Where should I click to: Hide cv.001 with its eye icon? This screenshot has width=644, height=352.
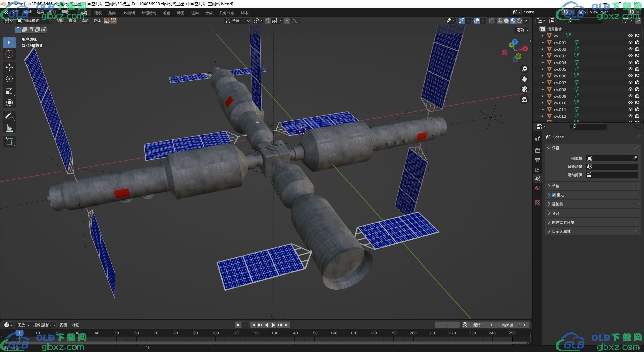(630, 42)
